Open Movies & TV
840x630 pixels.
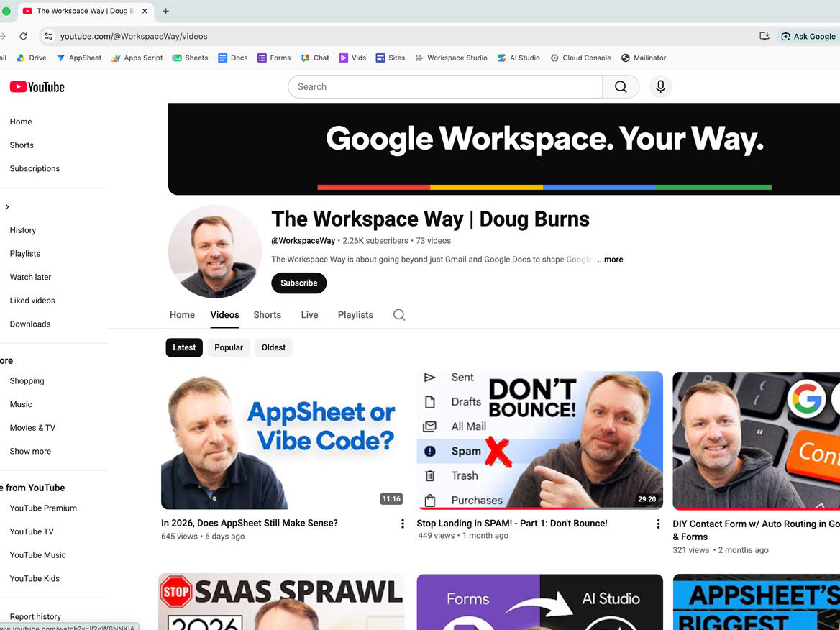click(32, 428)
